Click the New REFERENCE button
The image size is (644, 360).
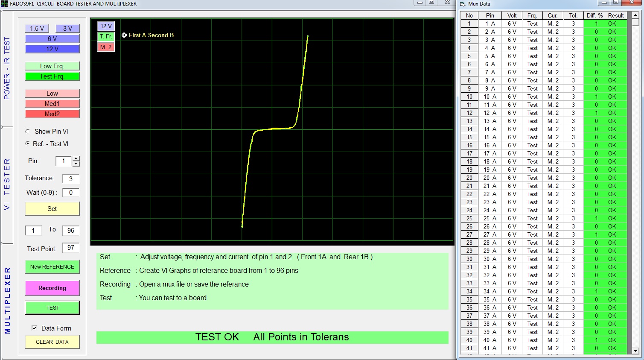click(52, 267)
